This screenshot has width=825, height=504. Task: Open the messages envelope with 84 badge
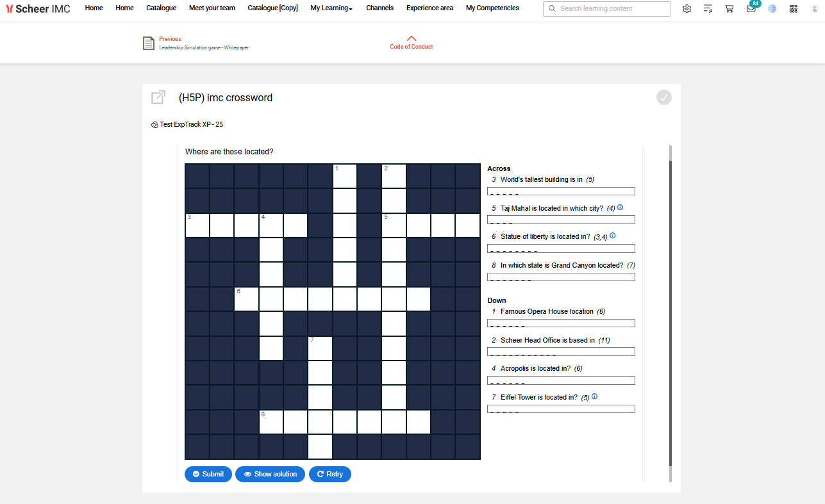(751, 9)
